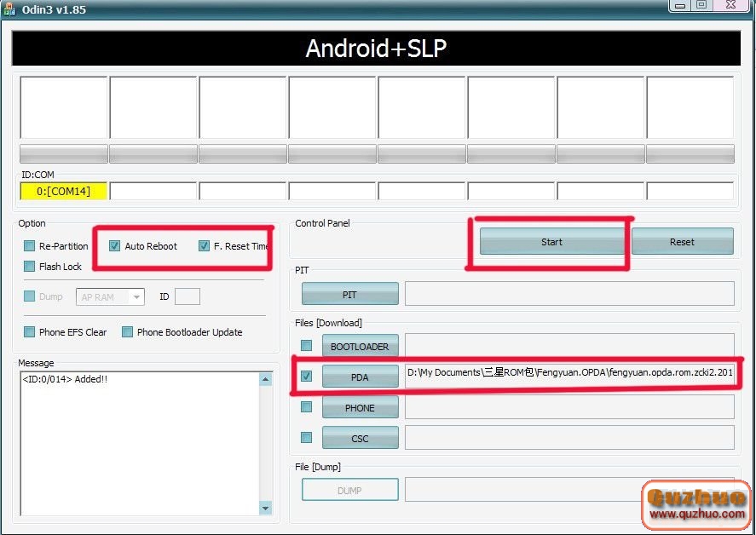Maximize the Odin3 window
Viewport: 756px width, 535px height.
pyautogui.click(x=702, y=5)
